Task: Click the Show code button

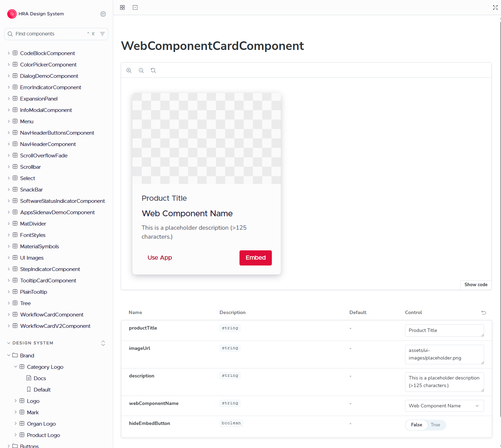Action: 476,285
